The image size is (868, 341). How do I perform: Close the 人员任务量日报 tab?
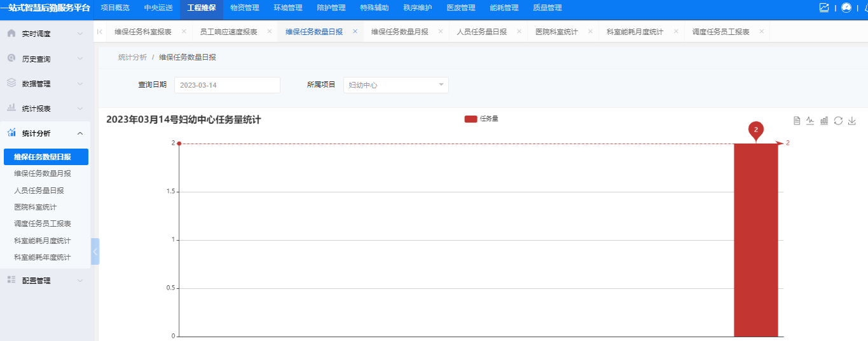point(519,31)
